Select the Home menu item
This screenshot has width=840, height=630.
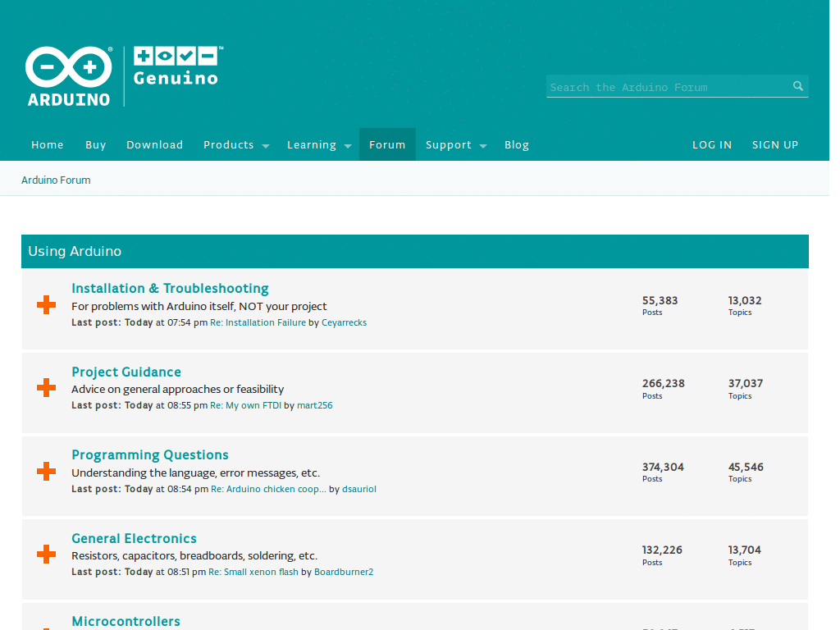47,144
